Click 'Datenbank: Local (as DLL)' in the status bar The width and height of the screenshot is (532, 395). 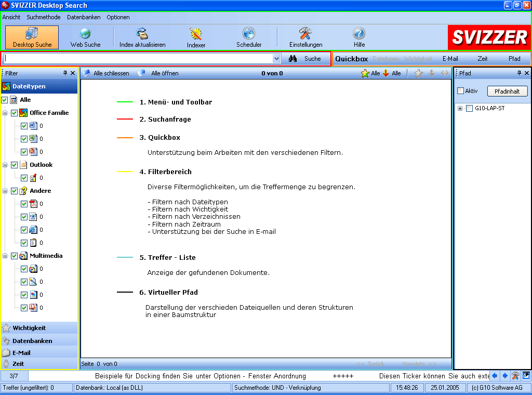click(x=152, y=388)
